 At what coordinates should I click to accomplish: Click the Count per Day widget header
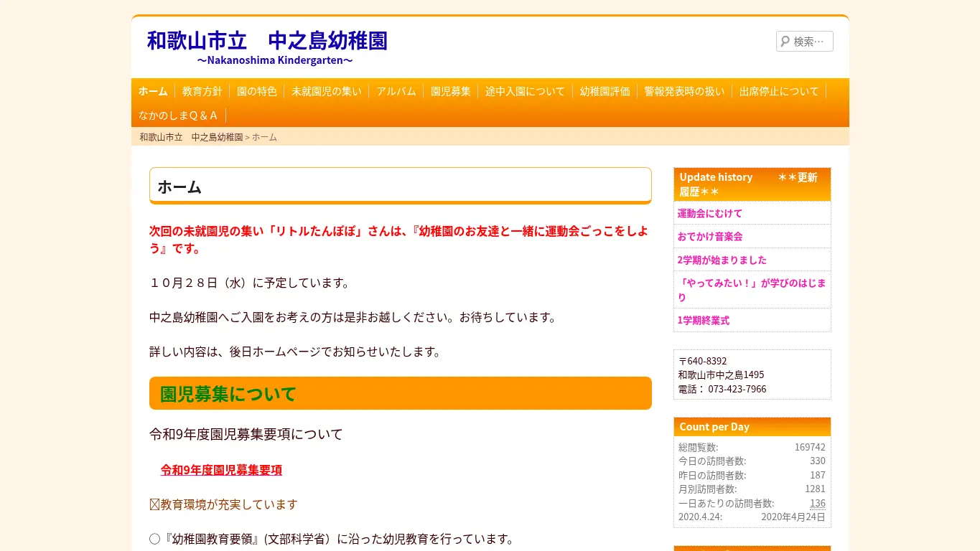752,427
